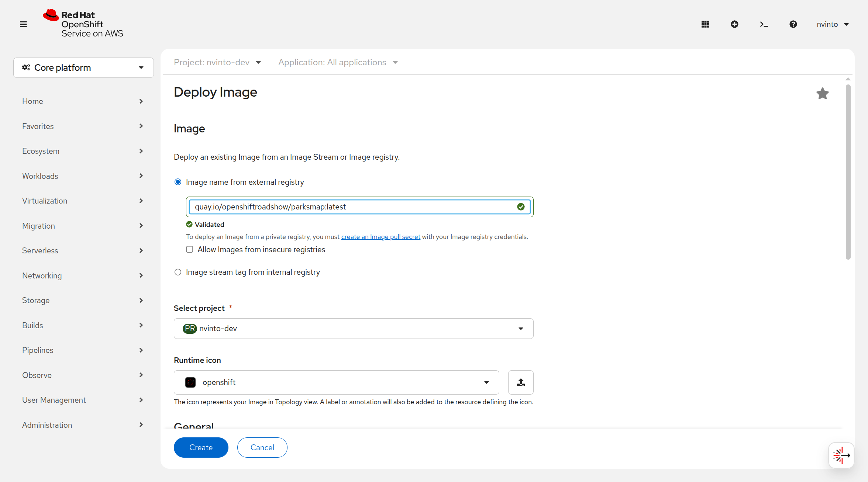
Task: Click the image name input field
Action: click(x=360, y=207)
